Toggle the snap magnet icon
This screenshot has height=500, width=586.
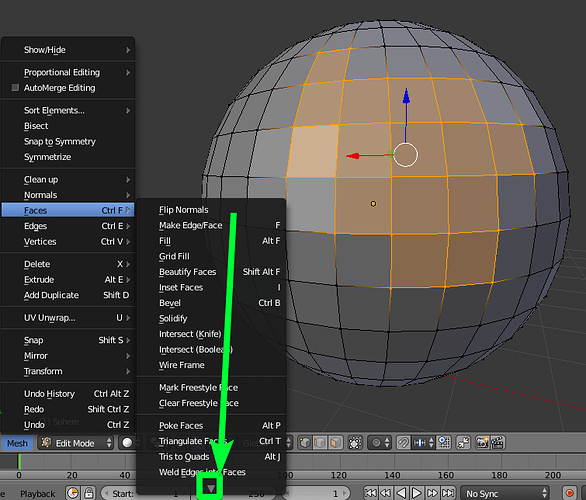point(403,443)
